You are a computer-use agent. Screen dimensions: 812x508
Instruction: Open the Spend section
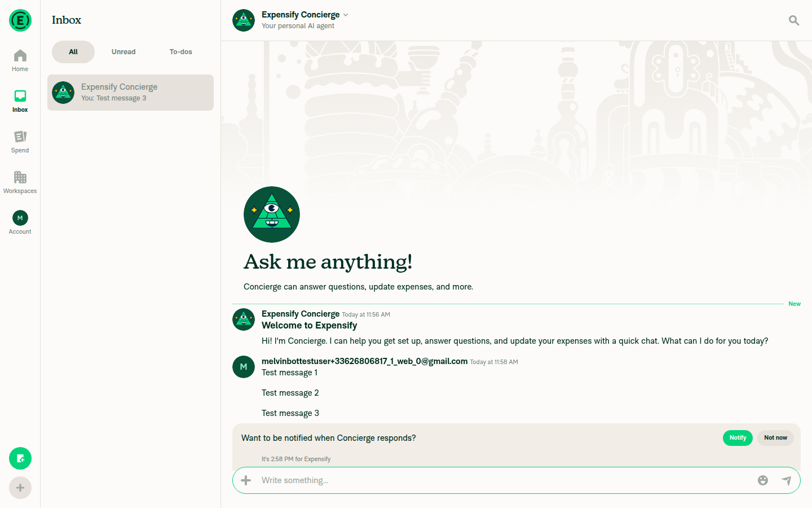[20, 142]
